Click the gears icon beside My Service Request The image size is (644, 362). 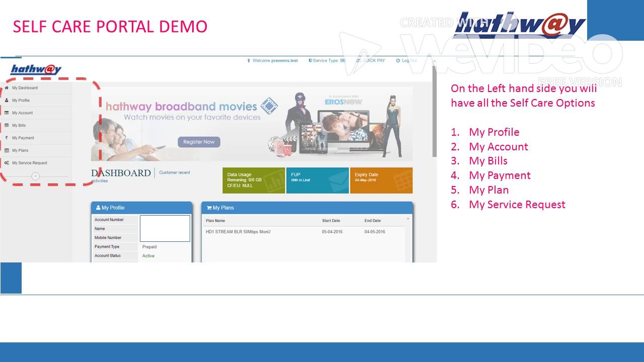click(7, 163)
